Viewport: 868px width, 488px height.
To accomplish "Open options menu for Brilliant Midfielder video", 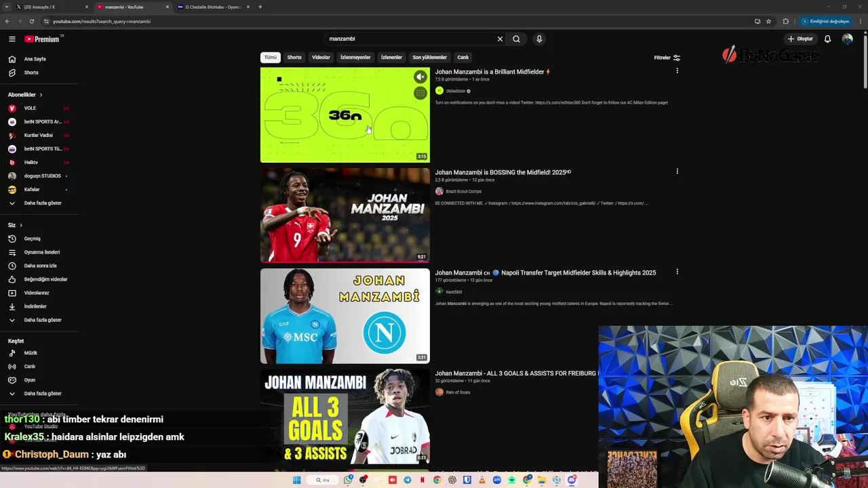I will click(677, 70).
